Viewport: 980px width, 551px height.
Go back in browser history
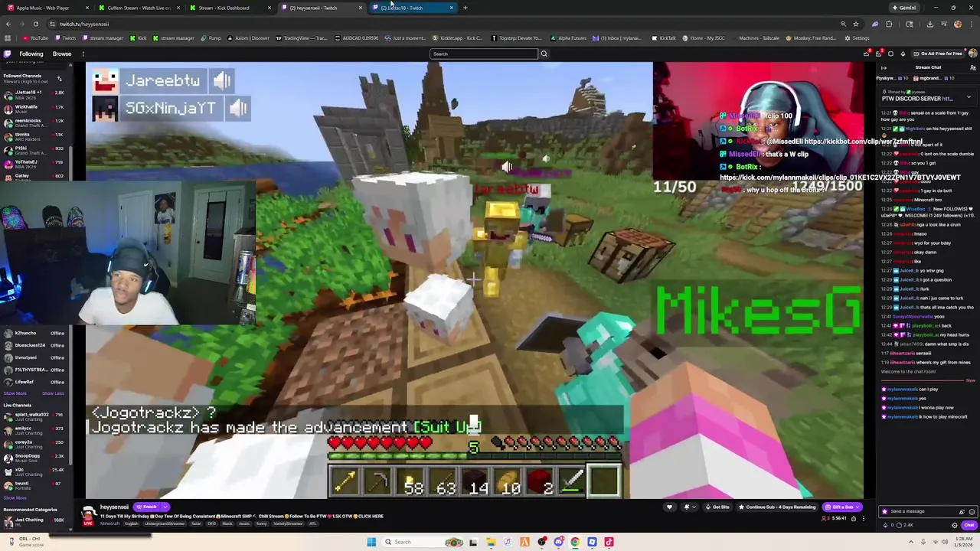(x=8, y=24)
